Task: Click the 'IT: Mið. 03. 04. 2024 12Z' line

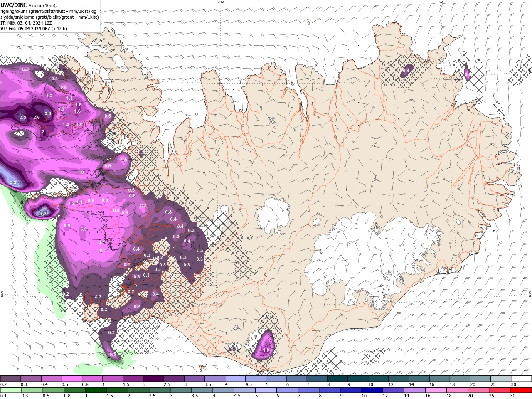Action: 26,23
